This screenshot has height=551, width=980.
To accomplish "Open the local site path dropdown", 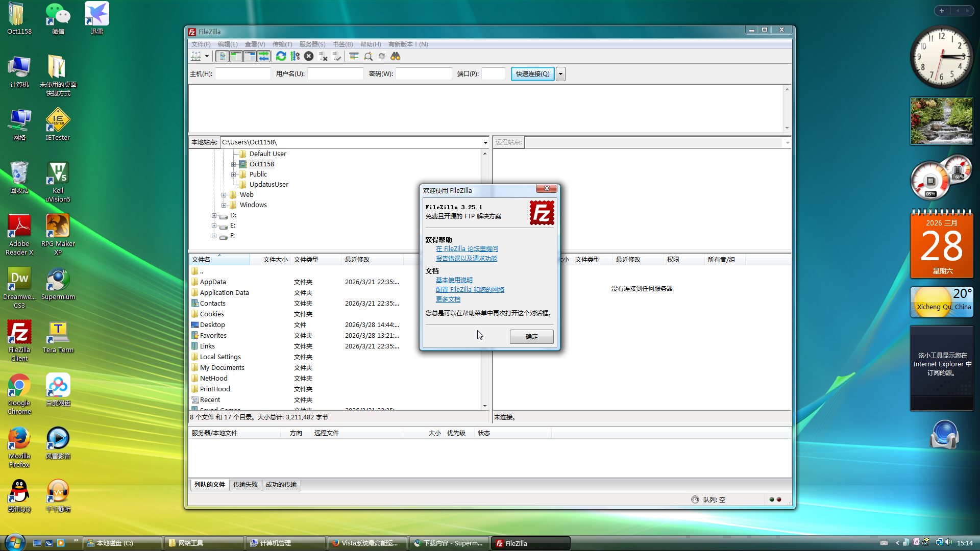I will point(485,142).
